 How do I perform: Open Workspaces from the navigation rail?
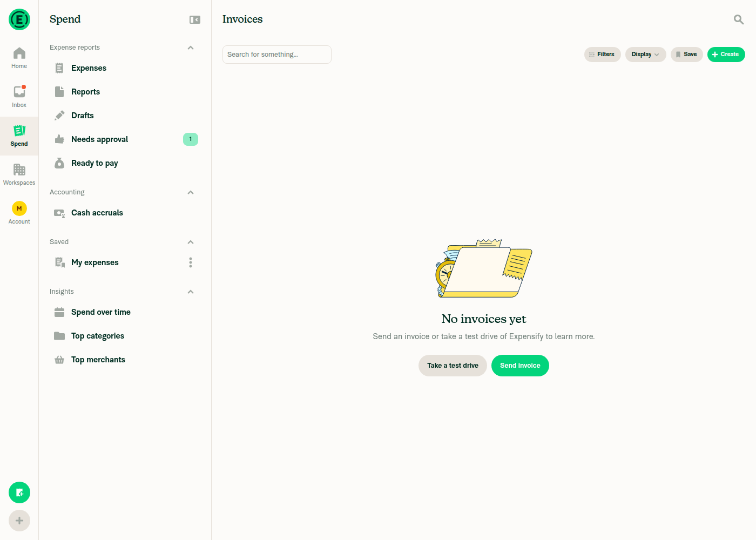click(19, 175)
